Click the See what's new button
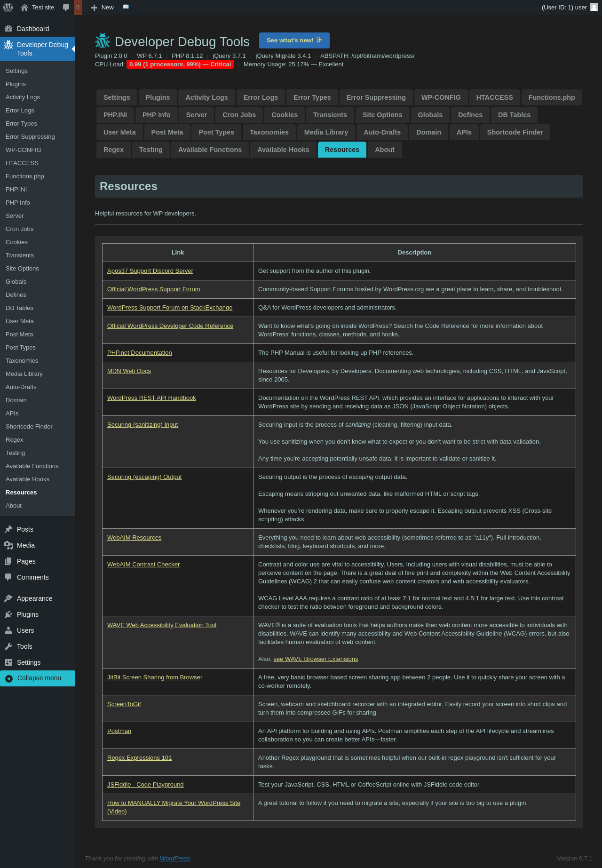602x868 pixels. pos(294,40)
